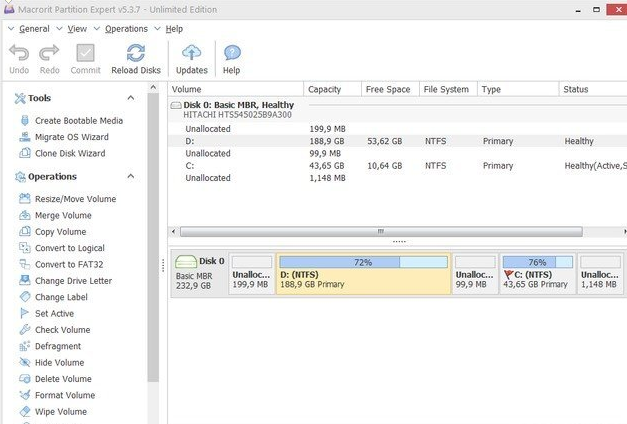The image size is (627, 424).
Task: Select the 199,9 MB Unalloc block in disk map
Action: pos(252,274)
